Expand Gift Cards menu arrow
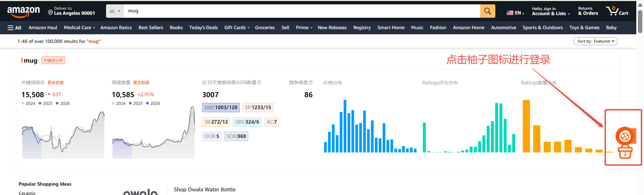 [x=249, y=28]
